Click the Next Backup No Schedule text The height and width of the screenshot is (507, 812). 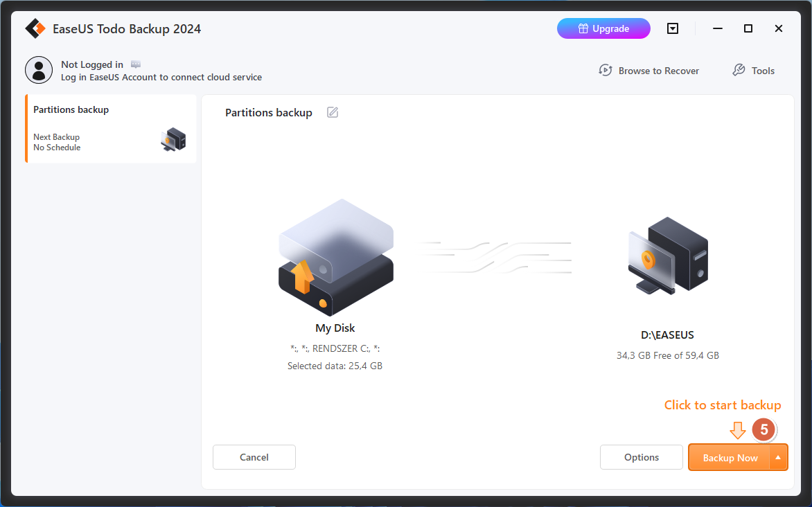[x=57, y=142]
